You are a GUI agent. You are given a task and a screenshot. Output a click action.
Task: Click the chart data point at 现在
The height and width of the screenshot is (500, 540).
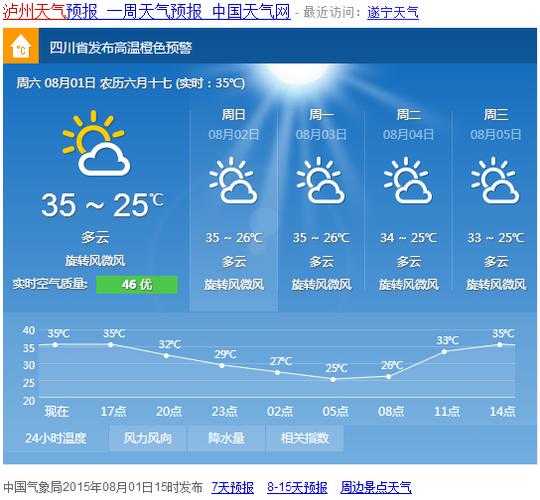pos(55,344)
